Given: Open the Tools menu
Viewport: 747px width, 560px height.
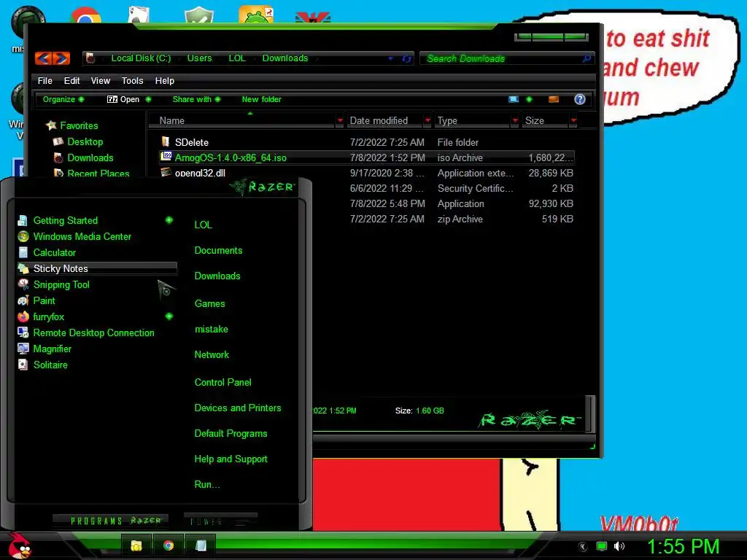Looking at the screenshot, I should coord(132,80).
